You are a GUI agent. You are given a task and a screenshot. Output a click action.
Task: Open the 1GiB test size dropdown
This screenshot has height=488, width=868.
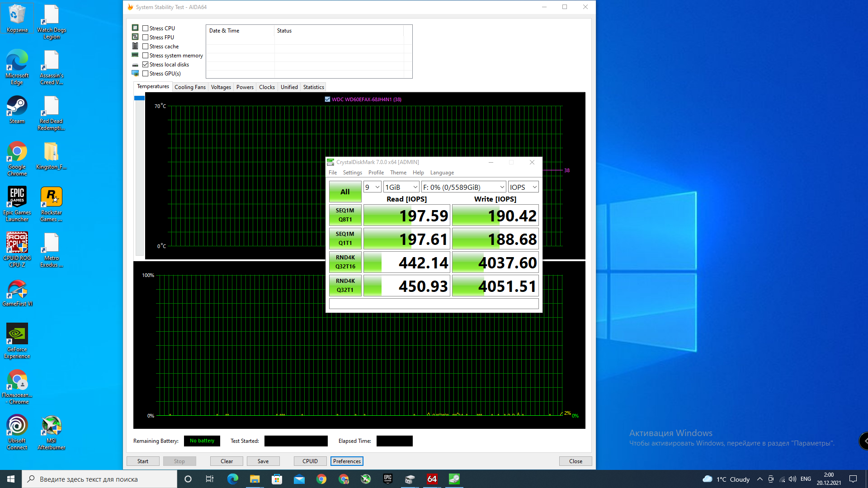[x=401, y=187]
